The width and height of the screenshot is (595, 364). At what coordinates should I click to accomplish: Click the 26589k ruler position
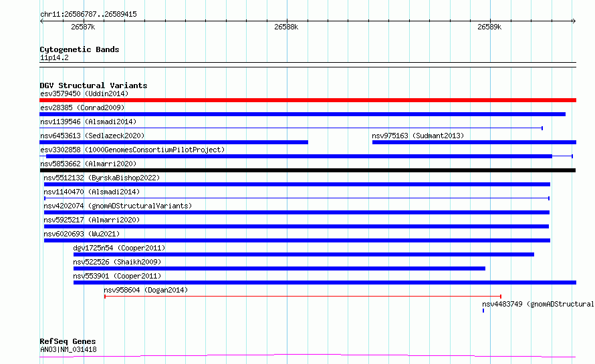click(489, 27)
